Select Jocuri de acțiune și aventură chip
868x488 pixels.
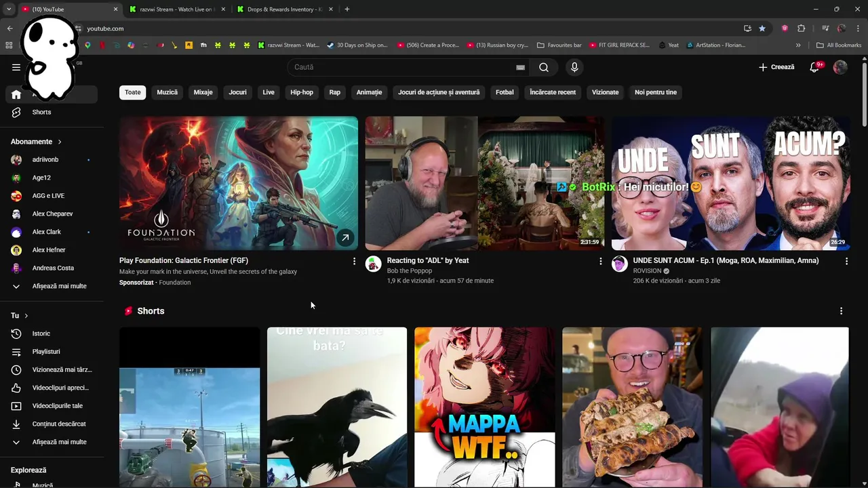(439, 92)
